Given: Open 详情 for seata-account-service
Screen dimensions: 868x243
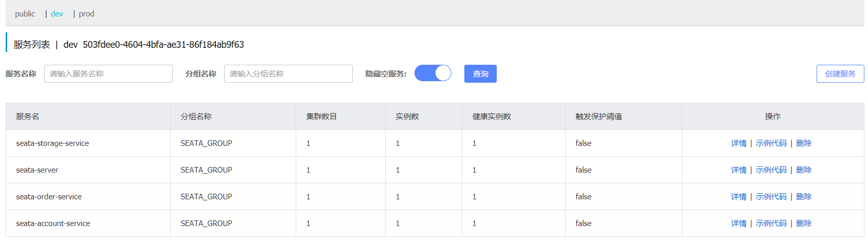Looking at the screenshot, I should (x=739, y=223).
